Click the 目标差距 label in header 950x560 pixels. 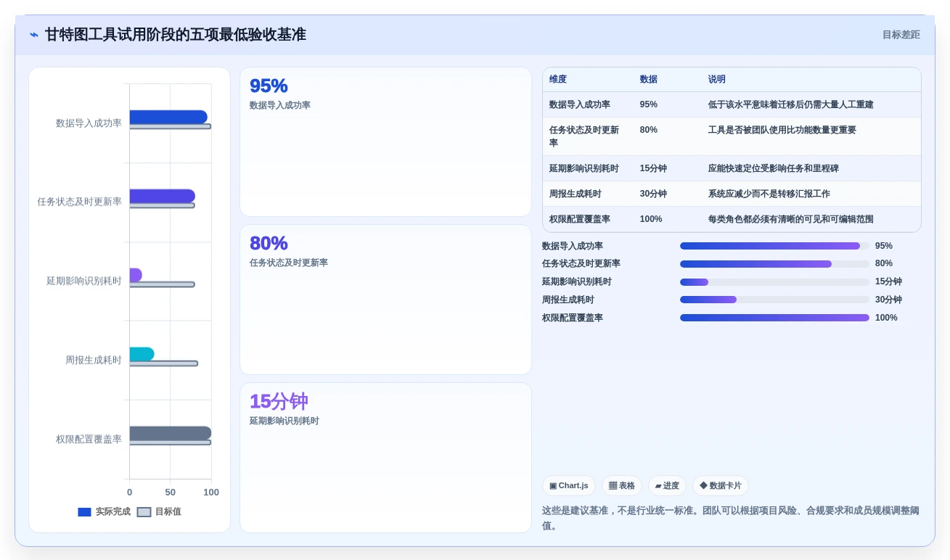901,35
